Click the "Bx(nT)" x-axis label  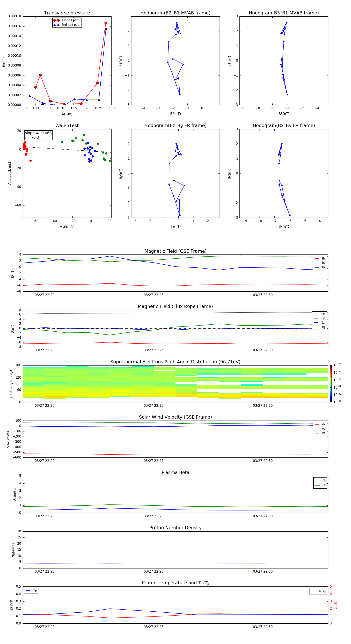[284, 227]
